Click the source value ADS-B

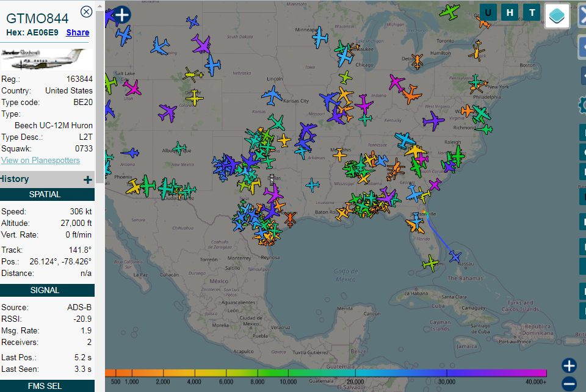point(79,308)
